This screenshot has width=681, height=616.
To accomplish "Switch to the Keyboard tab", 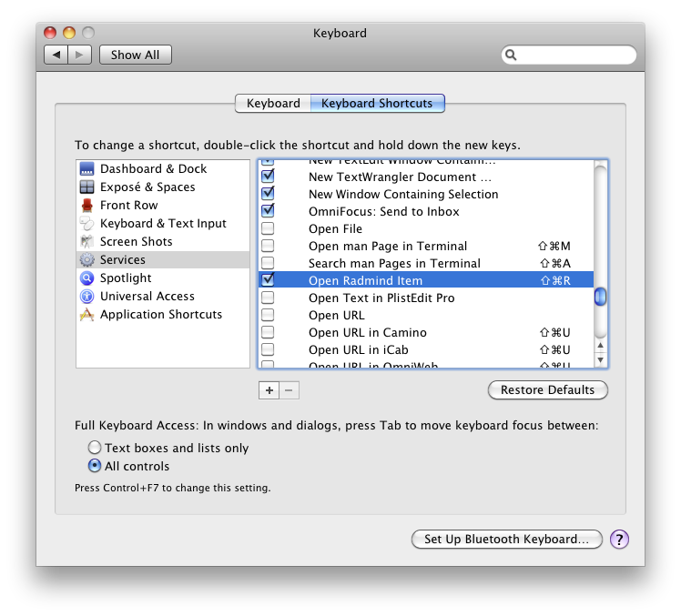I will tap(273, 104).
